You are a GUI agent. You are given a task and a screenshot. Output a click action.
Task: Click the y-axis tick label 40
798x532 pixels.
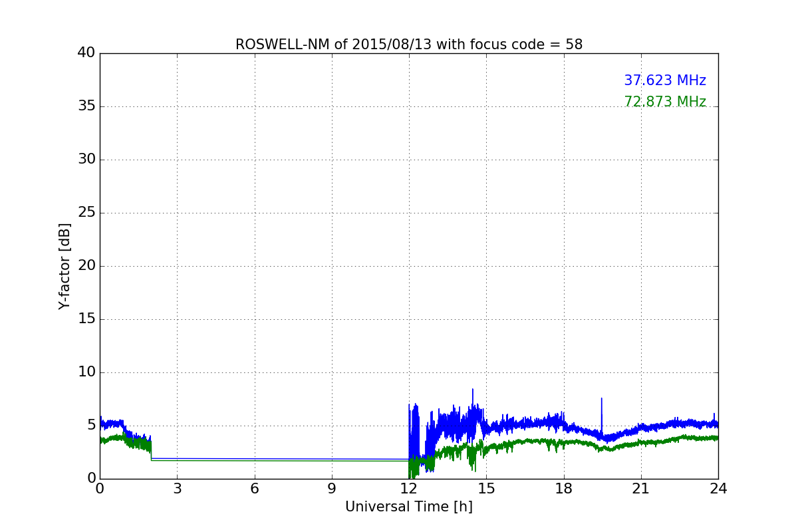click(x=86, y=53)
